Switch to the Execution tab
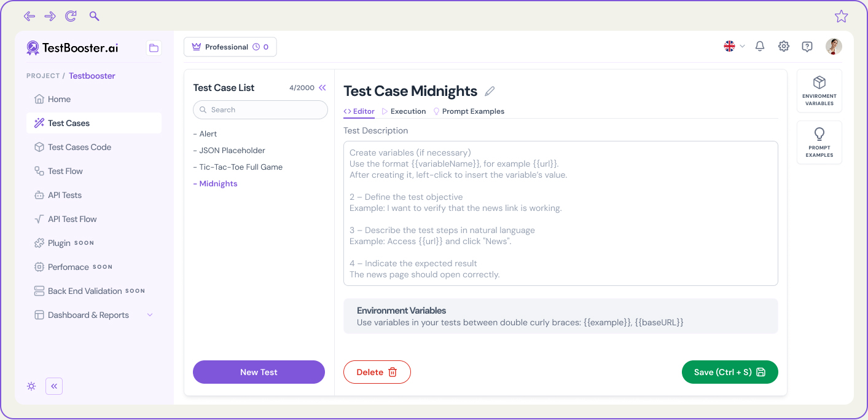This screenshot has height=420, width=868. point(404,111)
